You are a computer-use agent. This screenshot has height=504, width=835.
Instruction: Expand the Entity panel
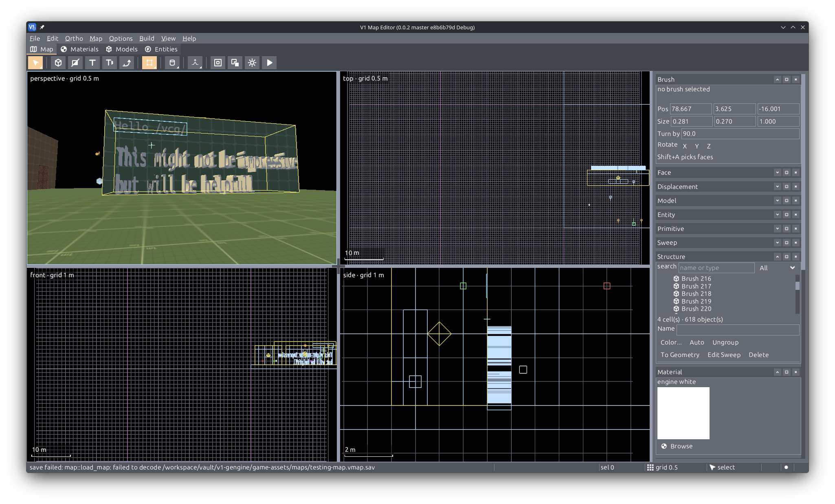tap(777, 215)
